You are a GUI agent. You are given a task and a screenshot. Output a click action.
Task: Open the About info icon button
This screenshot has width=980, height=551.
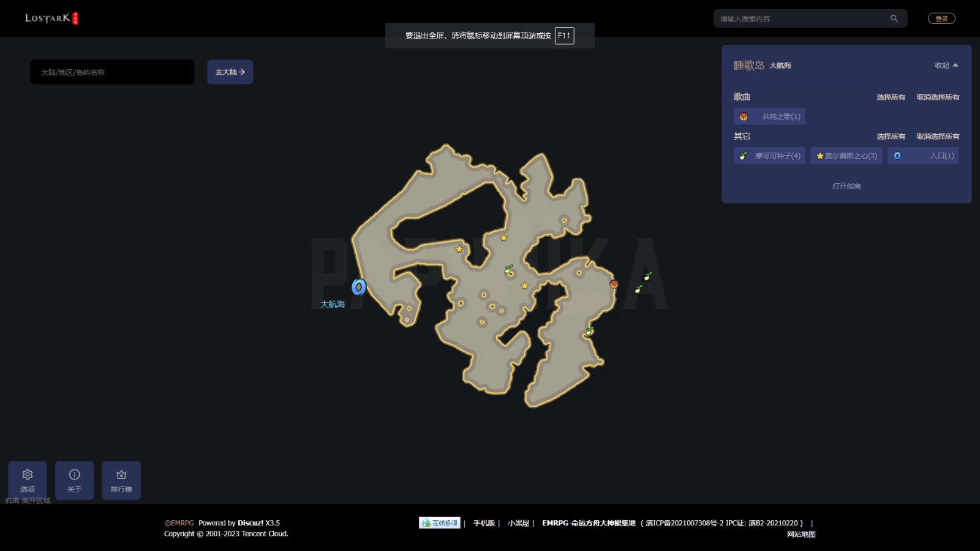(74, 480)
